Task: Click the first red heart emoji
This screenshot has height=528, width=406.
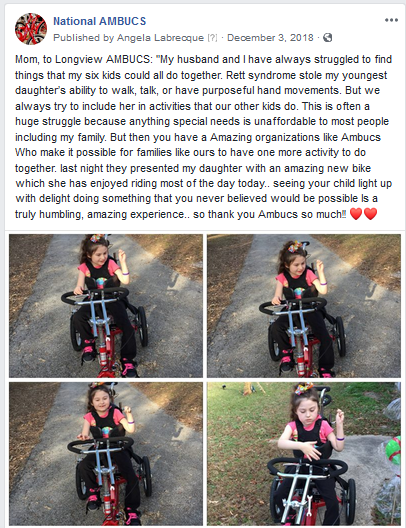Action: tap(356, 214)
